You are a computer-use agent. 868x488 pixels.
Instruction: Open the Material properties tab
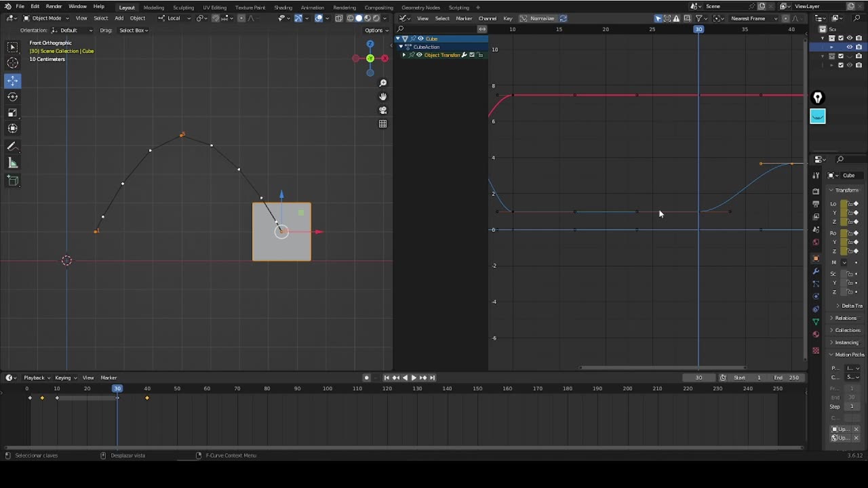click(x=816, y=334)
